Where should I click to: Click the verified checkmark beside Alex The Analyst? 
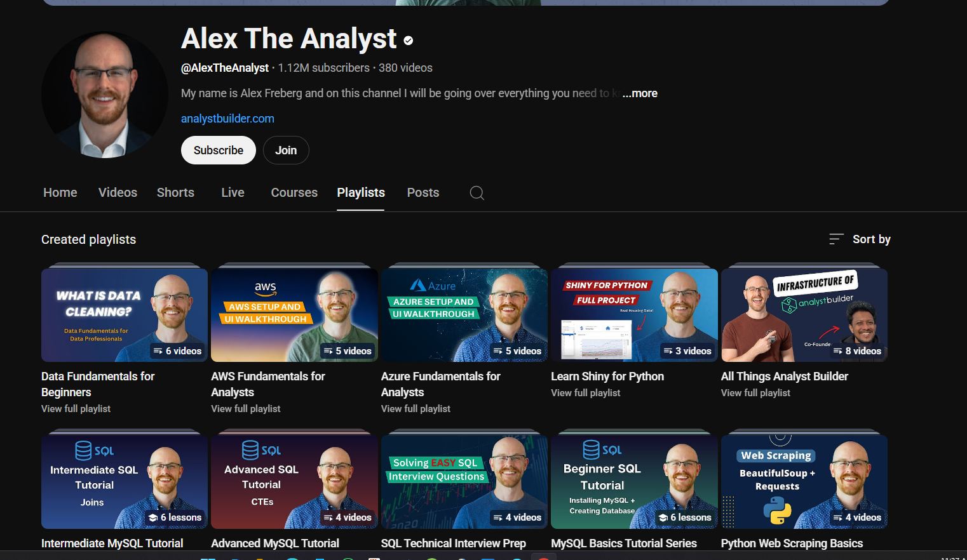(x=408, y=40)
